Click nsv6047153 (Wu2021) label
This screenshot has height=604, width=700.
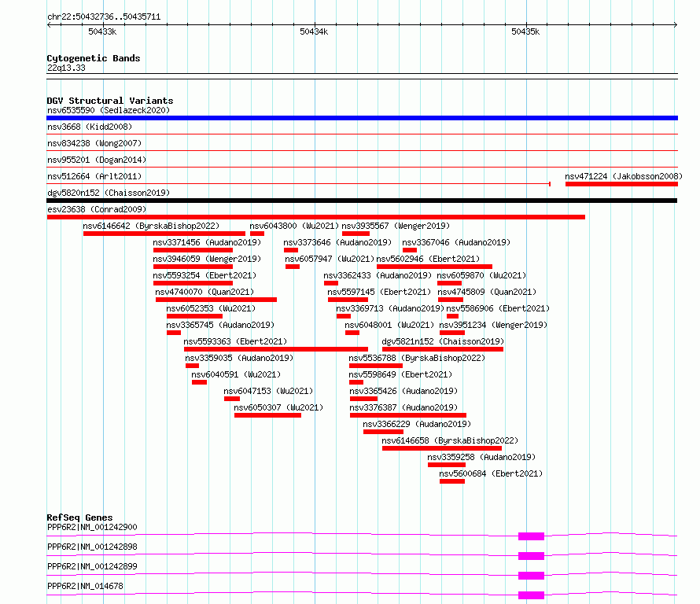click(x=268, y=391)
